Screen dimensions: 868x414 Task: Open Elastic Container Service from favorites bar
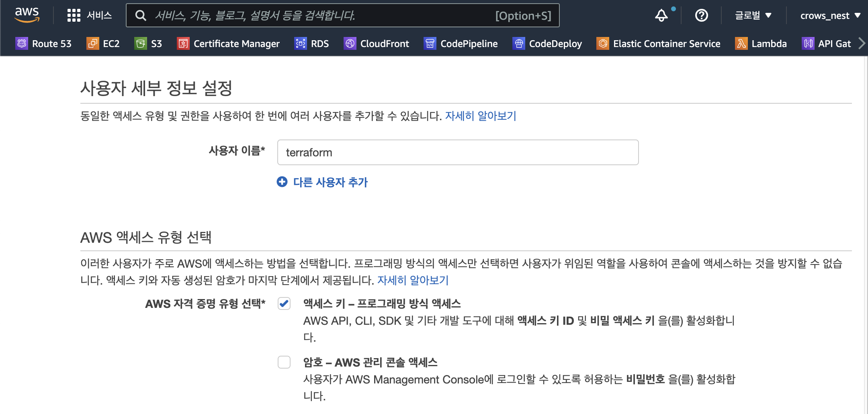659,43
